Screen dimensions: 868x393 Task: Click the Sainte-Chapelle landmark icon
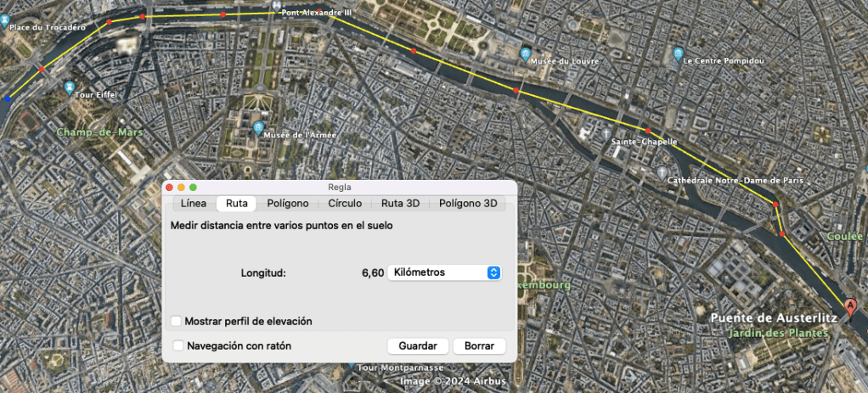[604, 134]
